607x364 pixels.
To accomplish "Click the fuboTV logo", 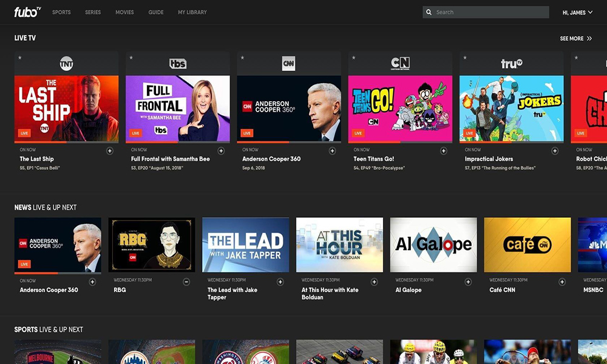I will [x=27, y=12].
